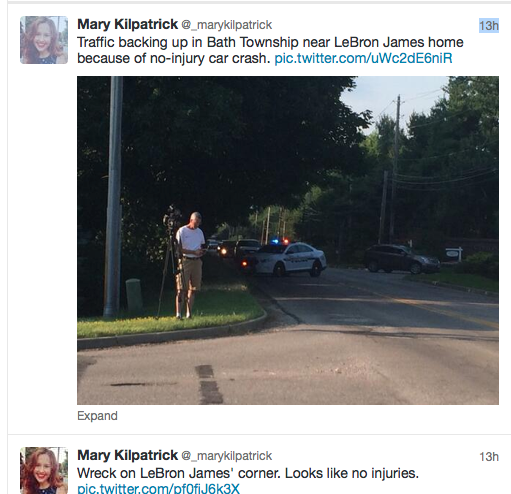Click Mary Kilpatrick's avatar on the wreck tweet
This screenshot has height=494, width=511.
tap(44, 470)
